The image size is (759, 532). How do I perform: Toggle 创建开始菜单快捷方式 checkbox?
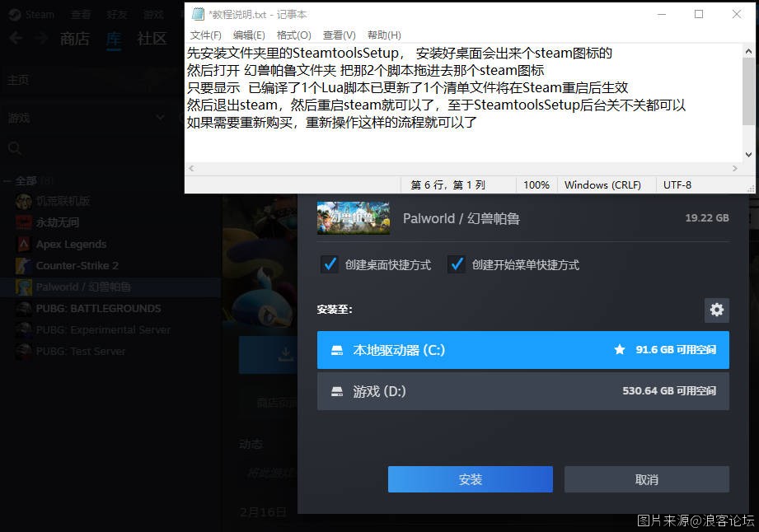(x=457, y=264)
